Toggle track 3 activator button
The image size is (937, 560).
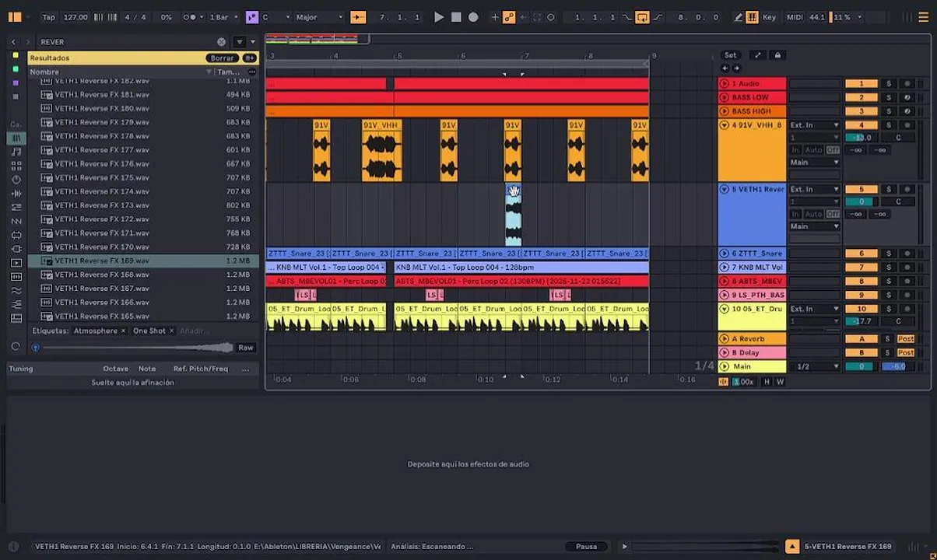(x=862, y=111)
